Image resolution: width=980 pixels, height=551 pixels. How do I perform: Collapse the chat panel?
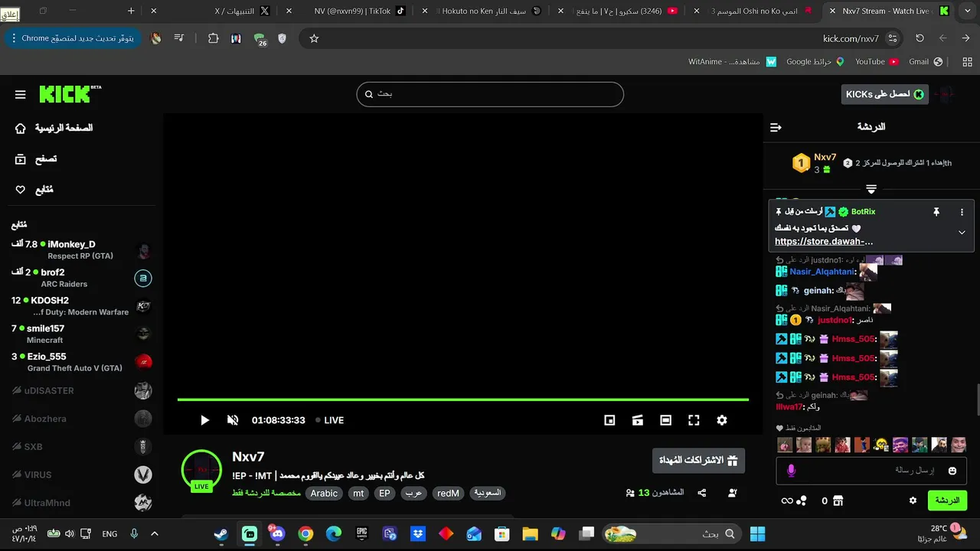tap(776, 127)
